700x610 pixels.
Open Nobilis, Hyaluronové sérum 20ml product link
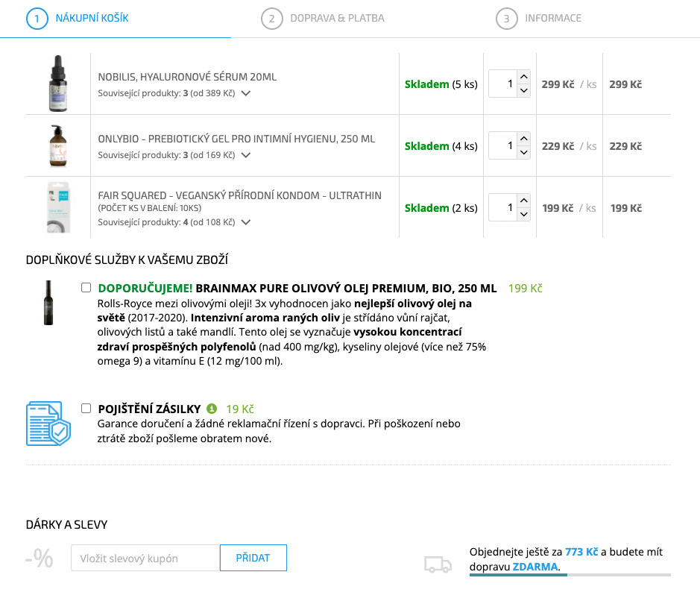pos(187,77)
